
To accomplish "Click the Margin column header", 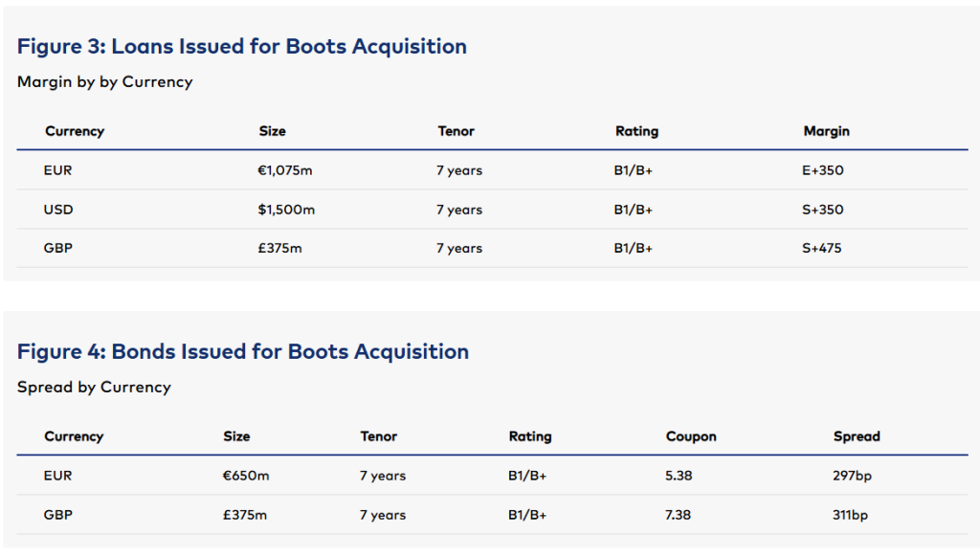I will 826,131.
